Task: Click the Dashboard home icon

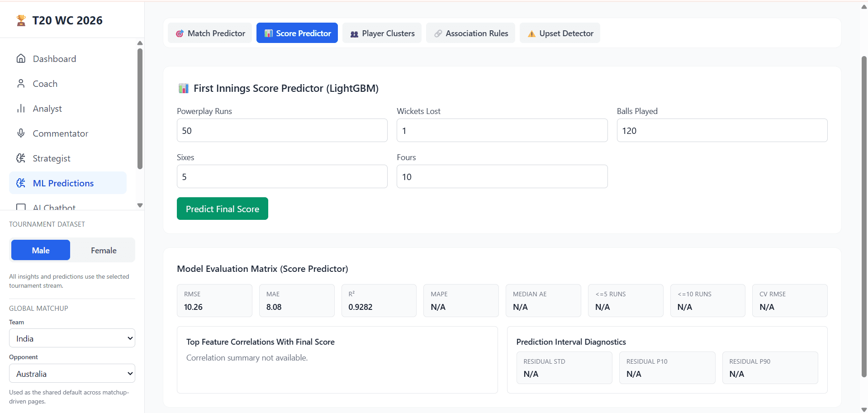Action: [21, 59]
